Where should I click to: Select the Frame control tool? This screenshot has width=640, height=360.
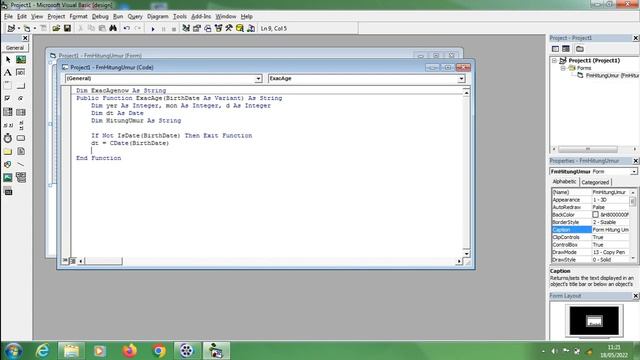8,86
